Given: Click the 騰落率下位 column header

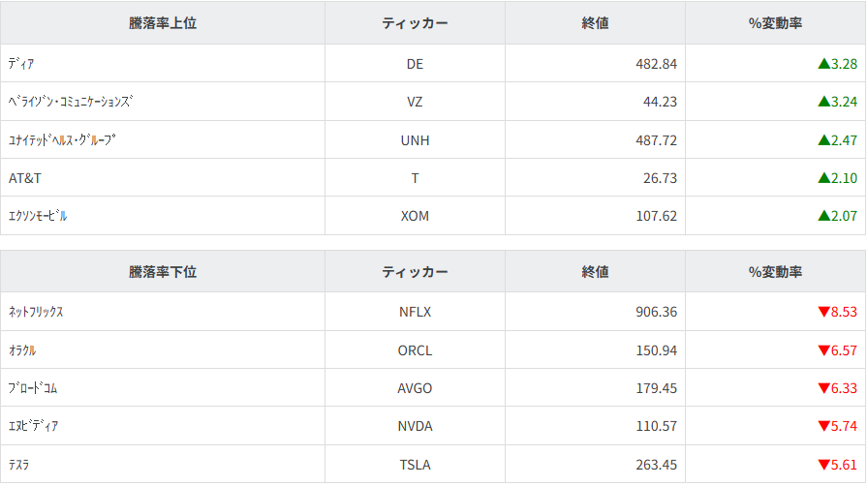Looking at the screenshot, I should click(x=163, y=272).
